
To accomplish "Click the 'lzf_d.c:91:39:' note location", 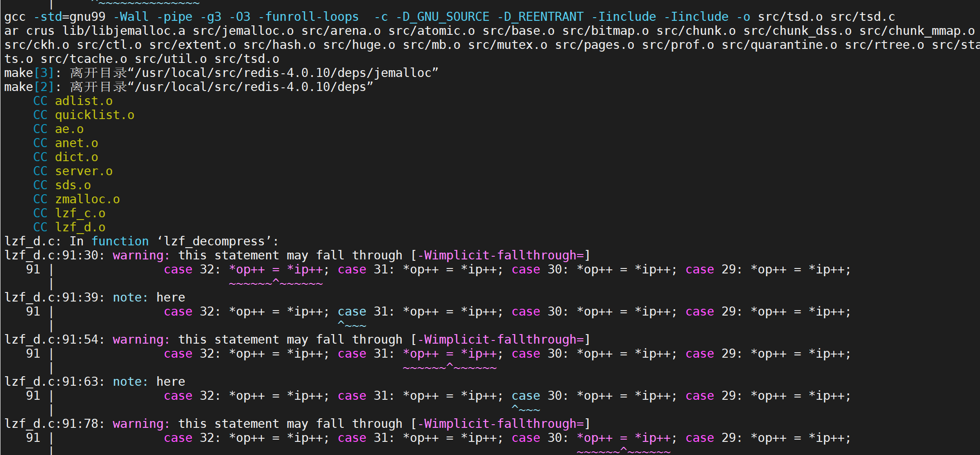I will click(x=55, y=298).
